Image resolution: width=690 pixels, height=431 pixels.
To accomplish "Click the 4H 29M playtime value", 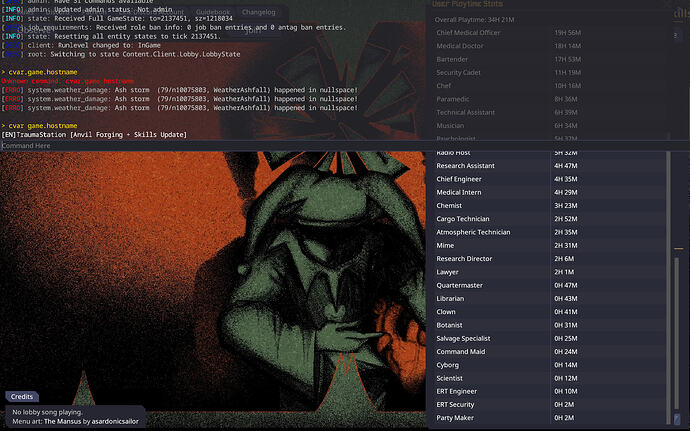I will tap(565, 192).
